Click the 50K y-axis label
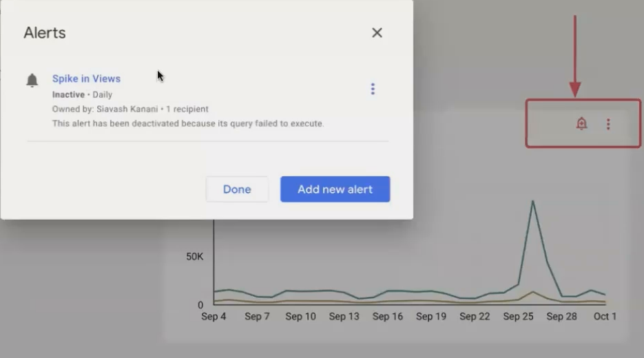The width and height of the screenshot is (644, 358). [x=195, y=257]
